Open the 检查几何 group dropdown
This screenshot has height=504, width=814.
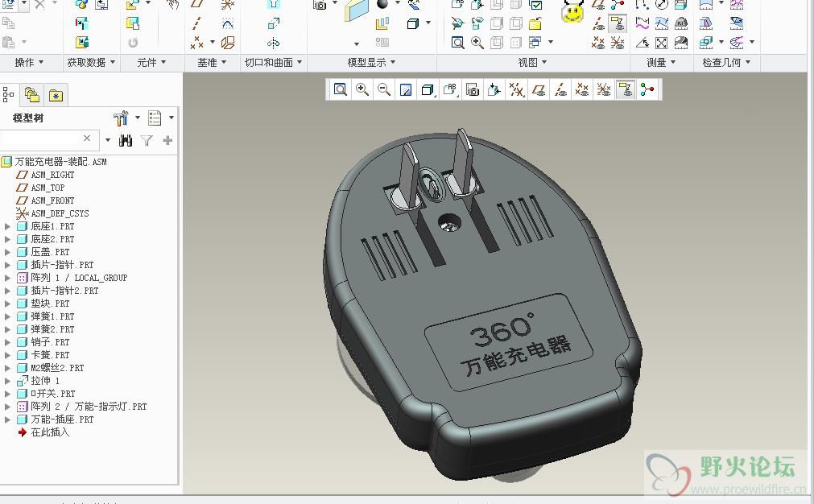727,62
